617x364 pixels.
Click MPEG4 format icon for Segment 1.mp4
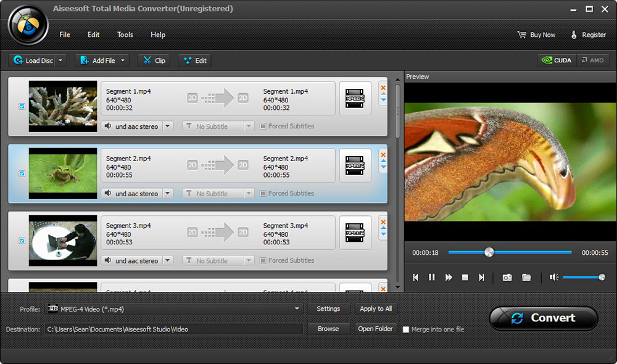coord(355,98)
